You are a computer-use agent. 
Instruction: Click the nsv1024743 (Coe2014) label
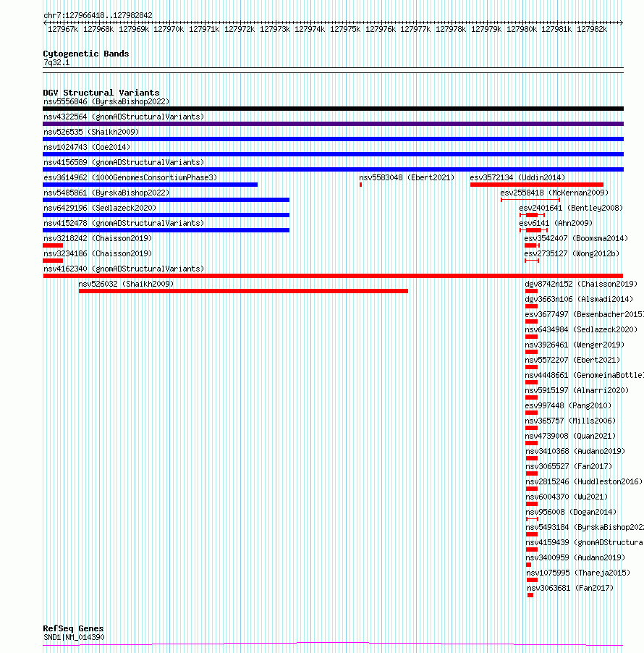pyautogui.click(x=87, y=148)
